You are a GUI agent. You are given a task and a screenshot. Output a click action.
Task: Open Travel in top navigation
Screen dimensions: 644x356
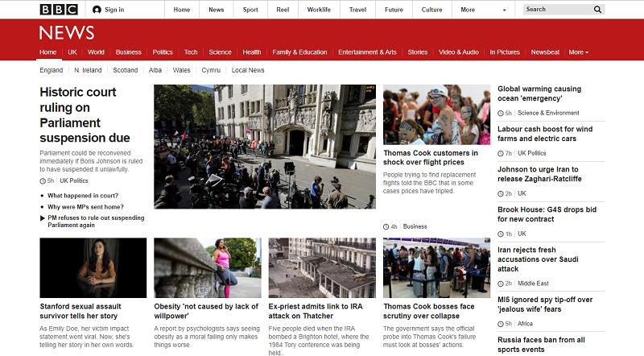(x=357, y=10)
